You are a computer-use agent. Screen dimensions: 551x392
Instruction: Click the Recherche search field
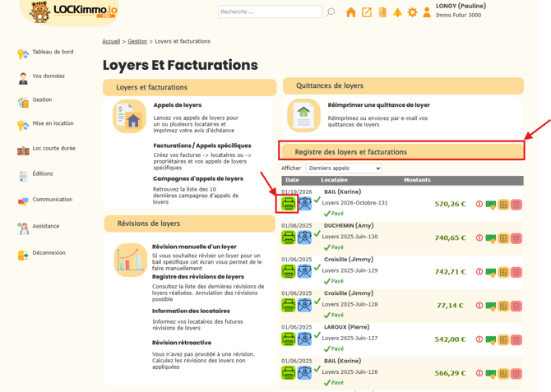(270, 12)
